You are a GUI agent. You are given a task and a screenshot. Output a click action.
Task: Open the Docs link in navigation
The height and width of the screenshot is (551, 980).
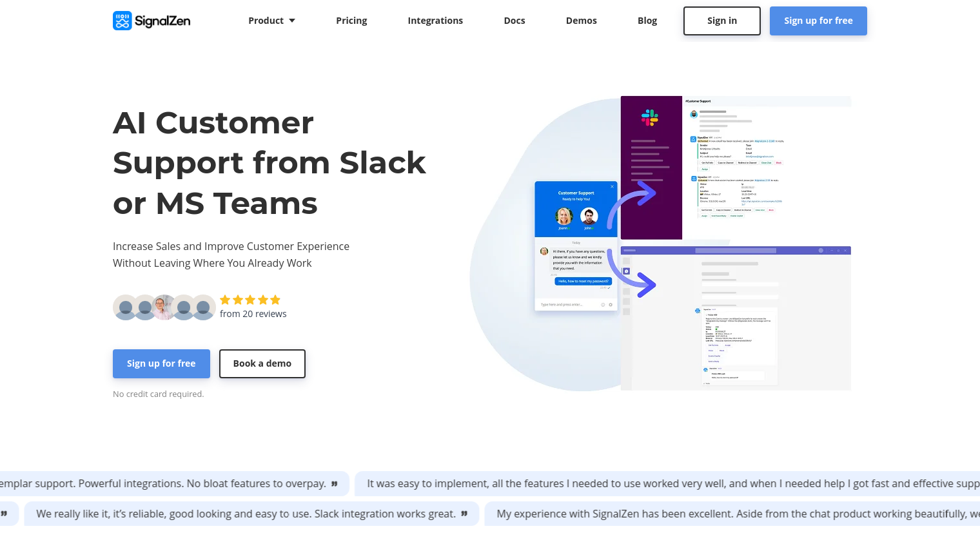click(514, 21)
